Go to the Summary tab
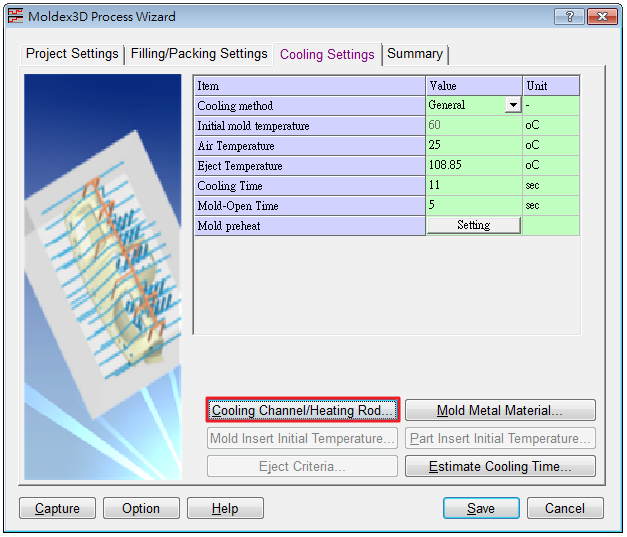 415,54
